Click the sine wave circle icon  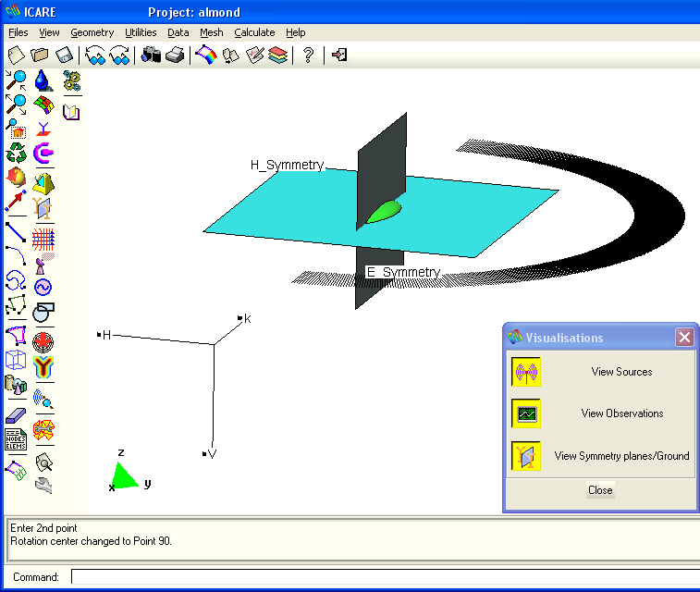coord(43,288)
